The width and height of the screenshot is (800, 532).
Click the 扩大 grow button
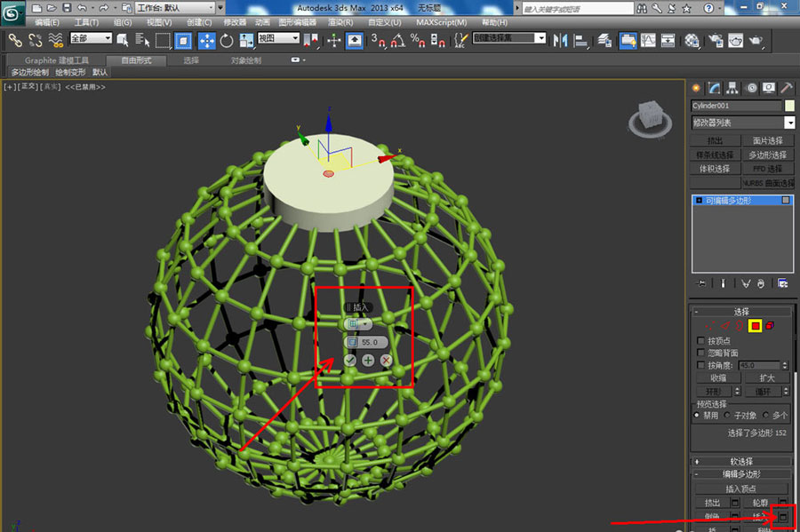(767, 378)
